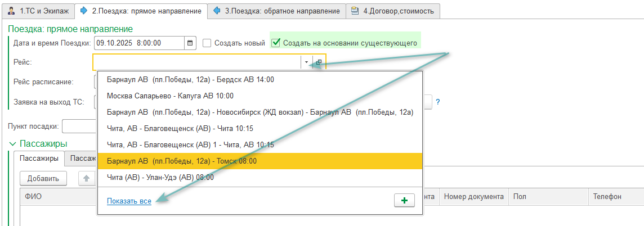
Task: Click the move-up arrow next to Добавить
Action: (86, 179)
